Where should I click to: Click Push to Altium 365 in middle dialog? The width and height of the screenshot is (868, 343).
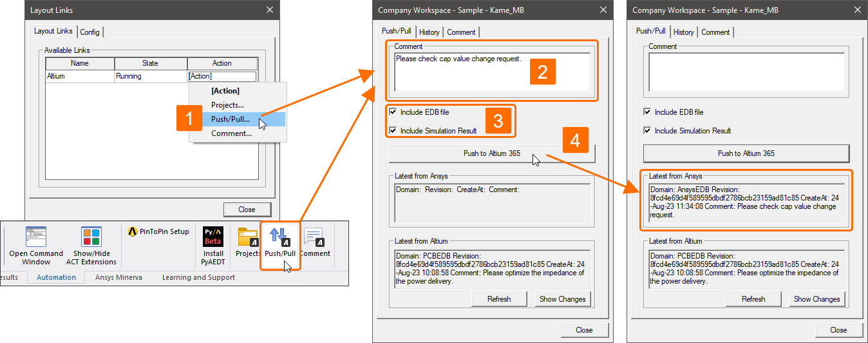[x=493, y=153]
